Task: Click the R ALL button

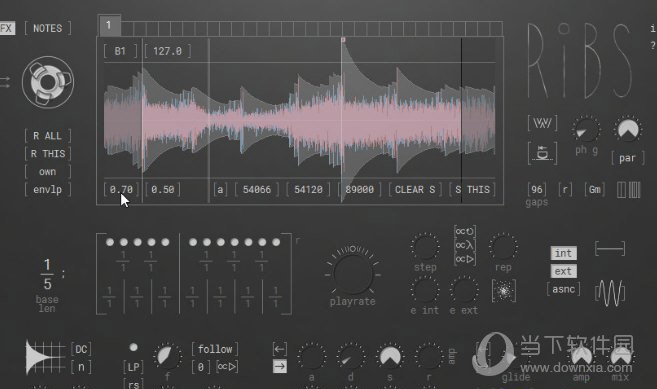Action: click(x=47, y=136)
